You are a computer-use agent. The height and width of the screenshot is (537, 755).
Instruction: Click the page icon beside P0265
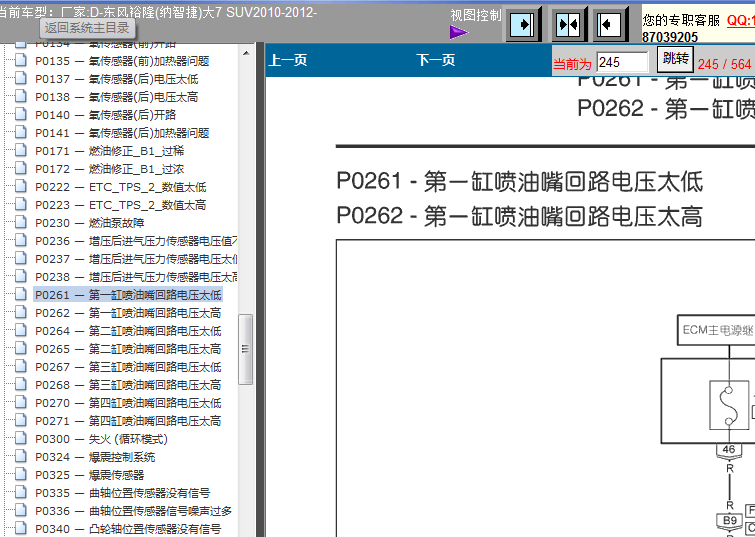point(21,348)
